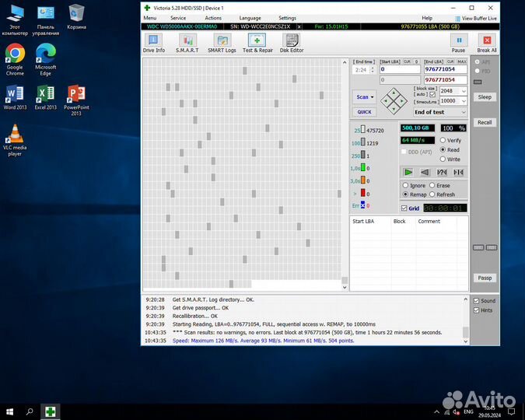Open the Language menu
Screen dimensions: 525x420
coord(250,18)
